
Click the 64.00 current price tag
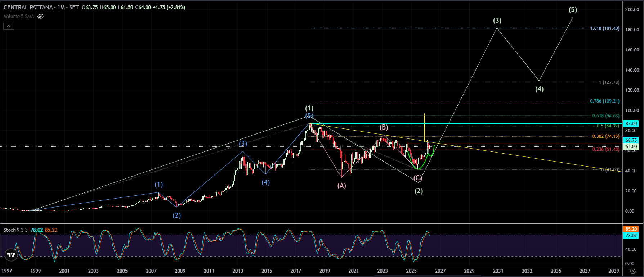pyautogui.click(x=631, y=146)
